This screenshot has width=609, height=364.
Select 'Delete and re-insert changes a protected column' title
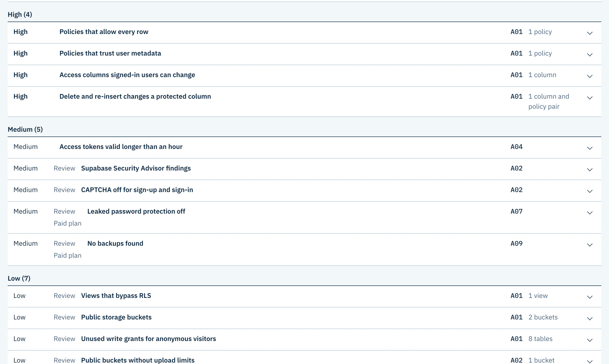click(x=135, y=97)
